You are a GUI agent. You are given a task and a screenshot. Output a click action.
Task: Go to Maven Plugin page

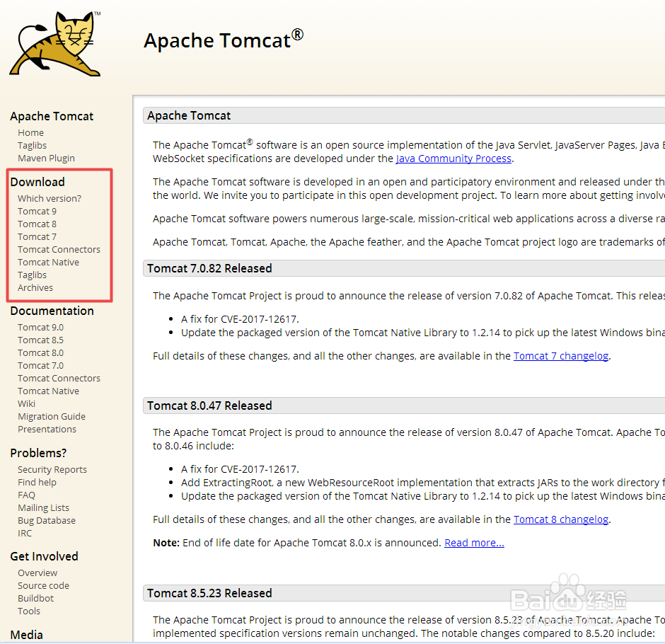46,159
